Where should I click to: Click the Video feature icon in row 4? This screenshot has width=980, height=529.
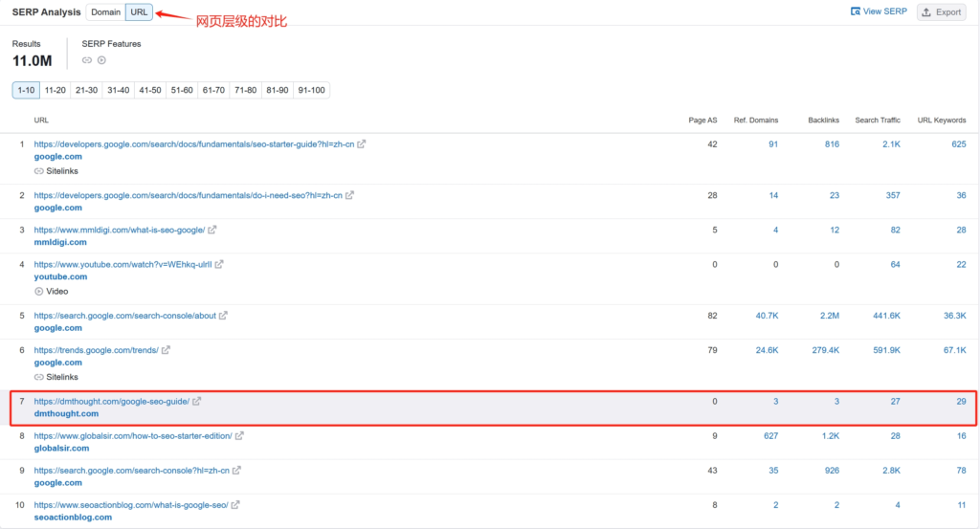point(38,292)
